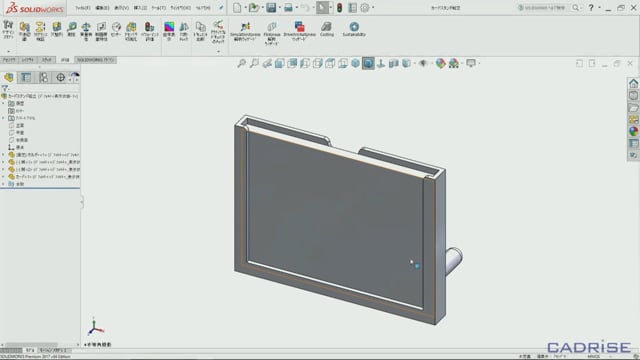Switch to the SOLIDWORKS Add-Ins tab
The image size is (640, 360).
[x=96, y=60]
